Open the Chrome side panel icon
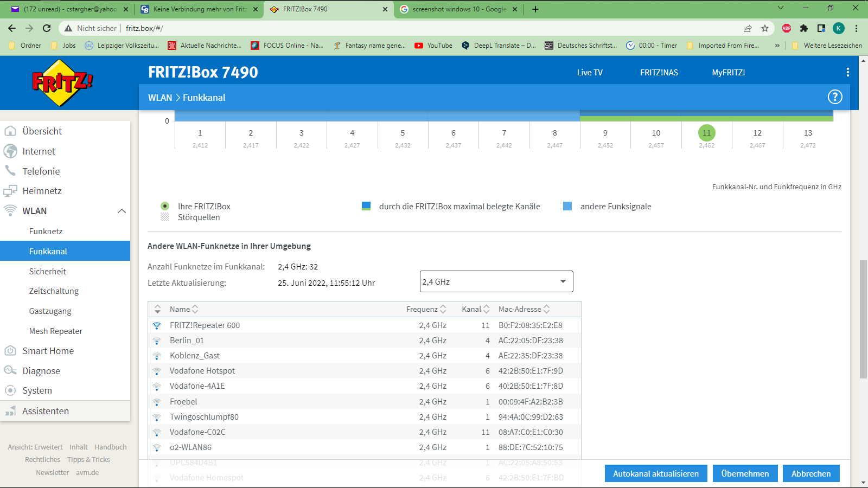The width and height of the screenshot is (868, 488). [821, 28]
